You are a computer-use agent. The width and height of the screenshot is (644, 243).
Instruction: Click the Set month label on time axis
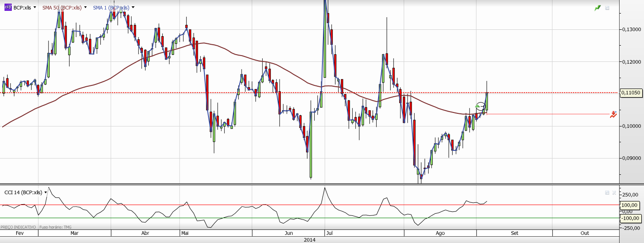[x=515, y=234]
